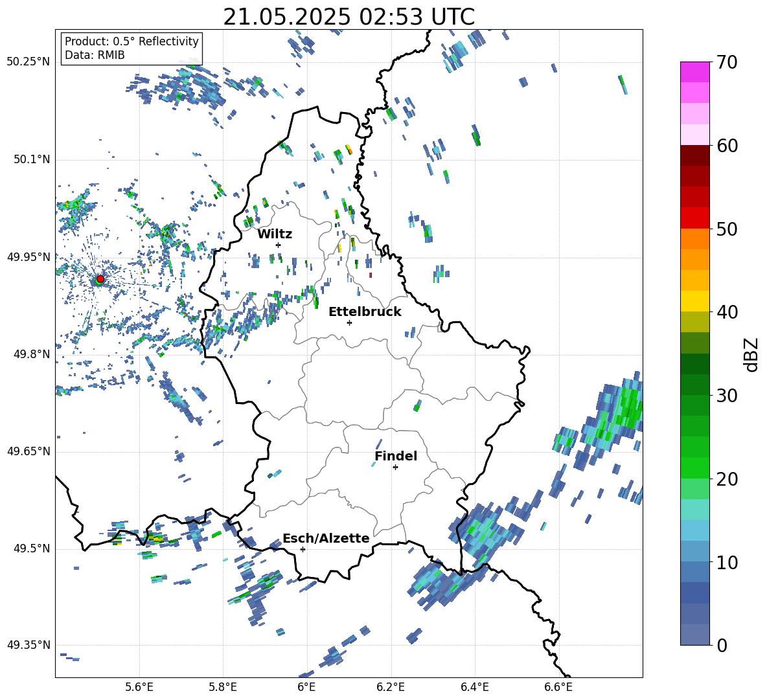Click the 6.2°E longitude label

pos(391,687)
